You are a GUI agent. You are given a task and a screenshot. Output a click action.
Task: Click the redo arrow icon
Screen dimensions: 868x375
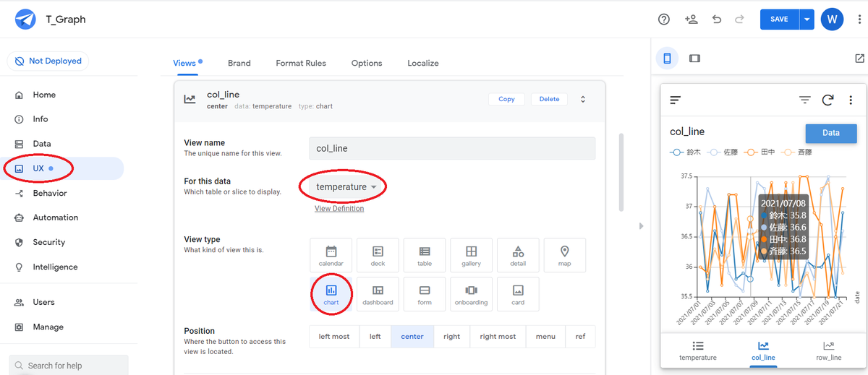tap(739, 20)
